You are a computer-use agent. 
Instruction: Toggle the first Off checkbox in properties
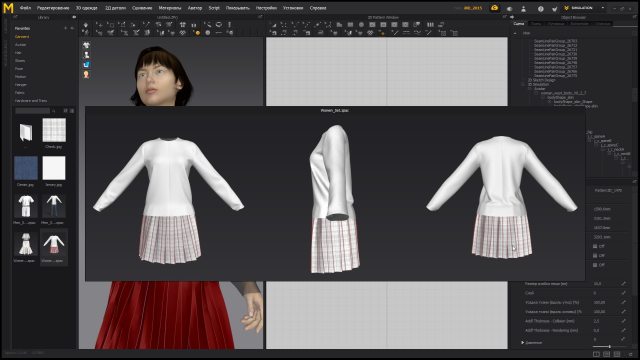click(x=595, y=246)
